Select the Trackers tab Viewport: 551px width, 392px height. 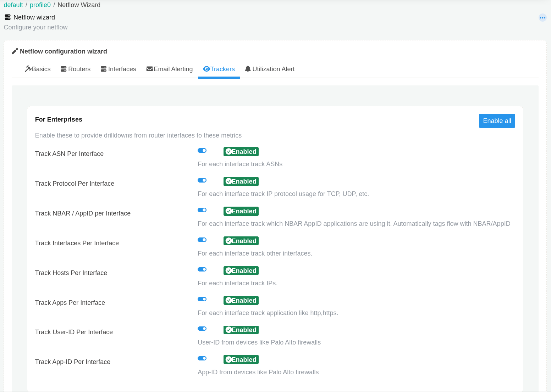[219, 69]
